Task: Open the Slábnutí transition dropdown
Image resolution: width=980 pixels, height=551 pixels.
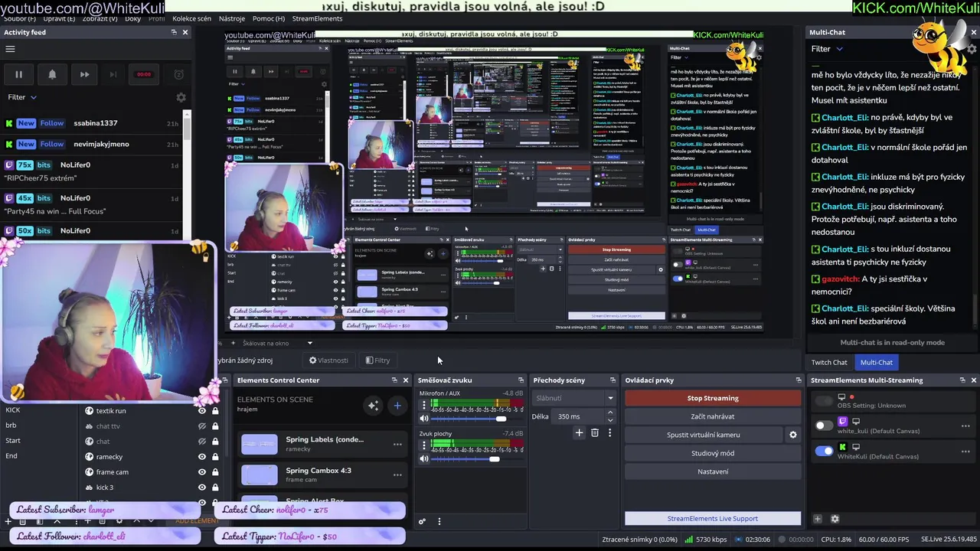Action: click(x=573, y=398)
